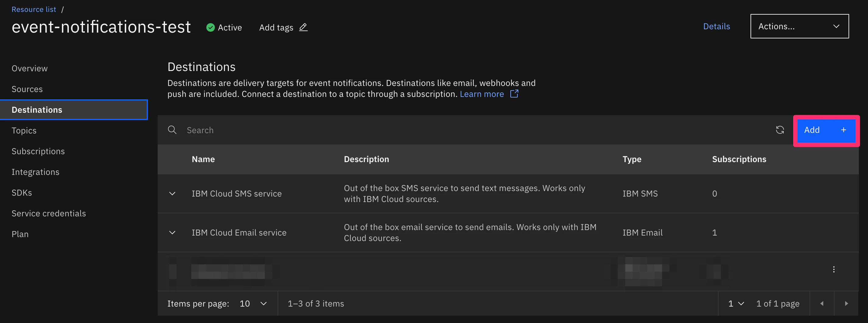Screen dimensions: 868x323
Task: Open Integrations in the sidebar
Action: [x=35, y=172]
